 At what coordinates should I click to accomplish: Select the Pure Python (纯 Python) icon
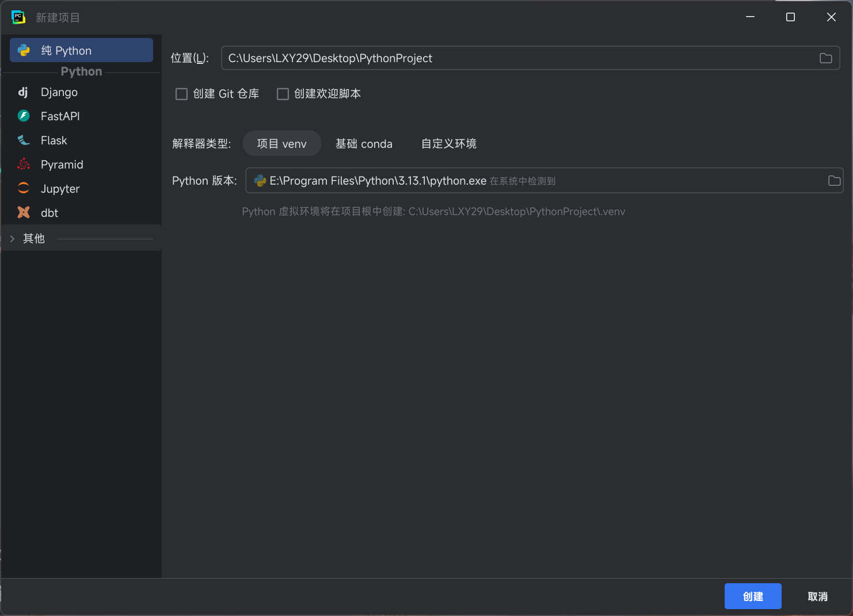(24, 50)
